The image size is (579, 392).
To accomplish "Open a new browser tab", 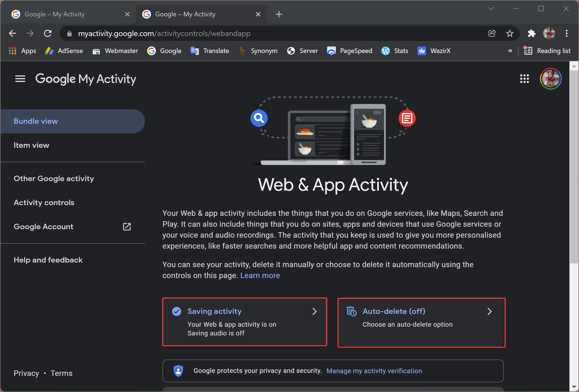I will (279, 14).
